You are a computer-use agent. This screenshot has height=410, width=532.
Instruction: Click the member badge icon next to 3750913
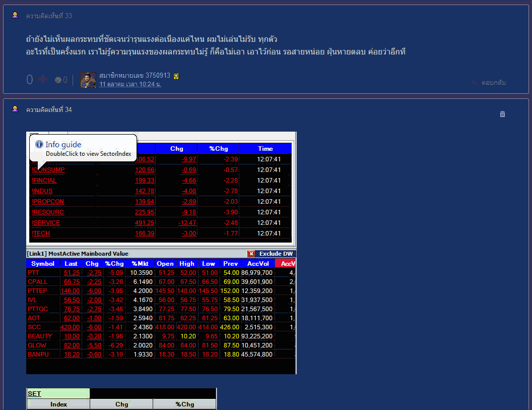[176, 76]
